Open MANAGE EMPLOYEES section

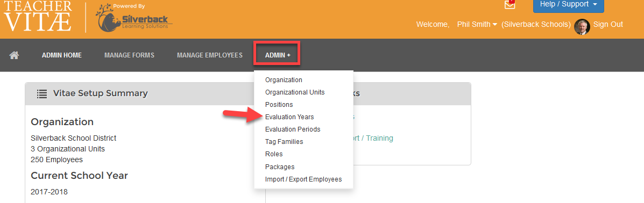210,55
